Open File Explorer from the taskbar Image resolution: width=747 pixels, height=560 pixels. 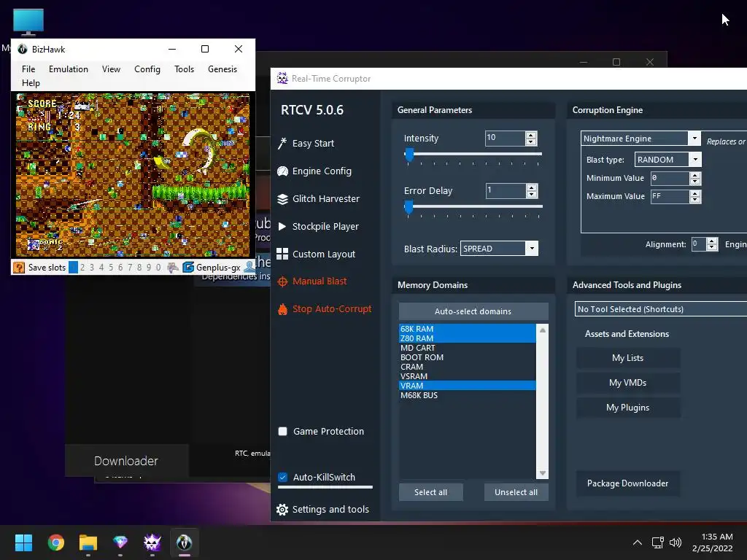click(x=88, y=542)
